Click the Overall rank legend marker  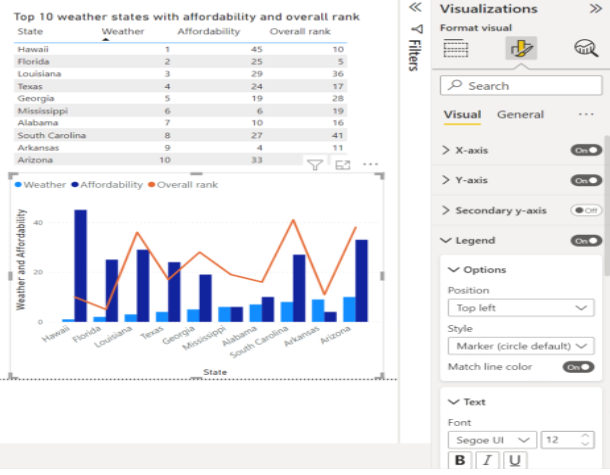pyautogui.click(x=152, y=185)
